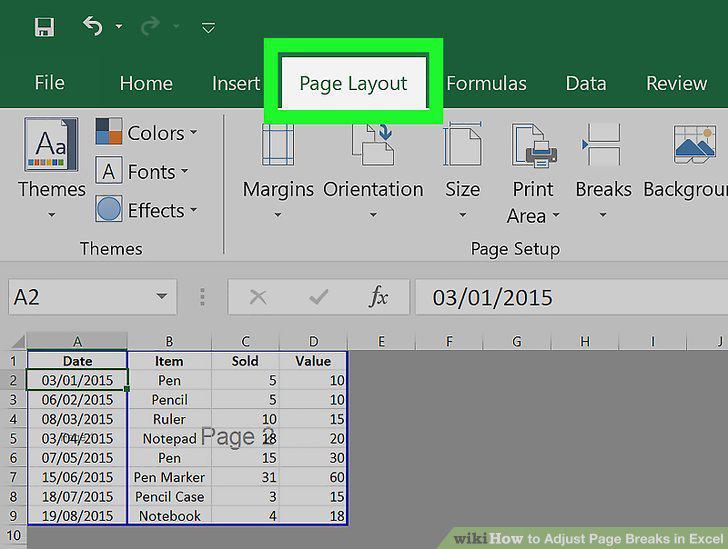Click the theme Fonts A icon

109,170
